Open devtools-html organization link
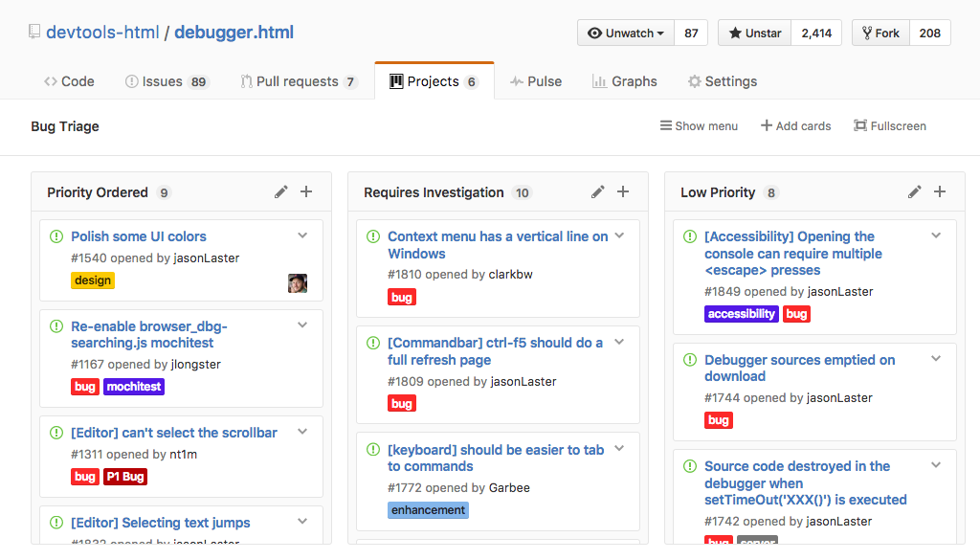 tap(102, 33)
